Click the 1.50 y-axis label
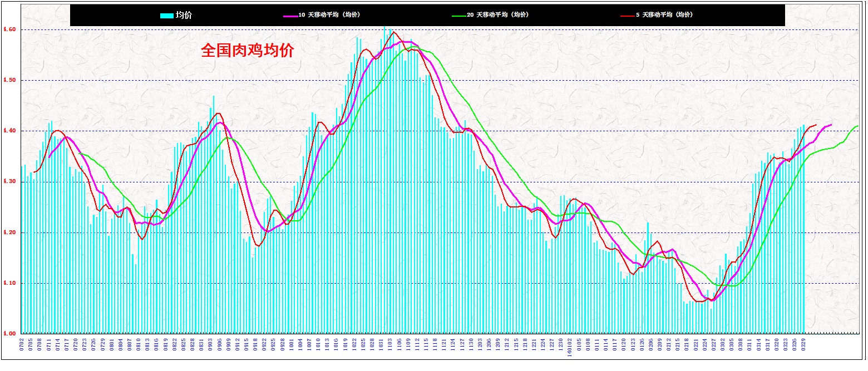This screenshot has height=371, width=868. click(x=9, y=80)
